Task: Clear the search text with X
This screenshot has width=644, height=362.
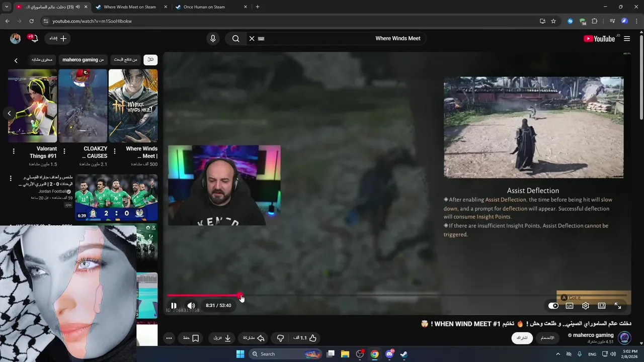Action: click(252, 39)
